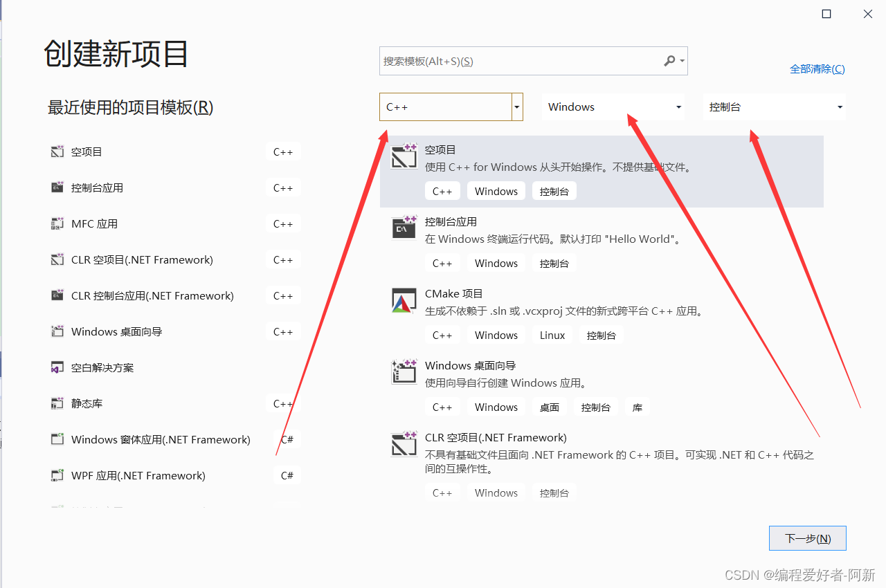Click 控制台 tag under CMake 项目
Screen dimensions: 886x588
602,336
